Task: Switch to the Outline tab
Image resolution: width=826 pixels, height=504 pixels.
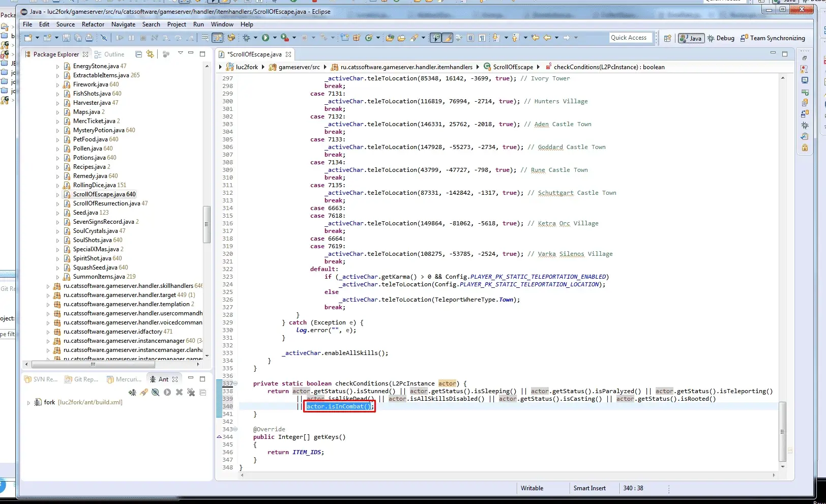Action: coord(109,54)
